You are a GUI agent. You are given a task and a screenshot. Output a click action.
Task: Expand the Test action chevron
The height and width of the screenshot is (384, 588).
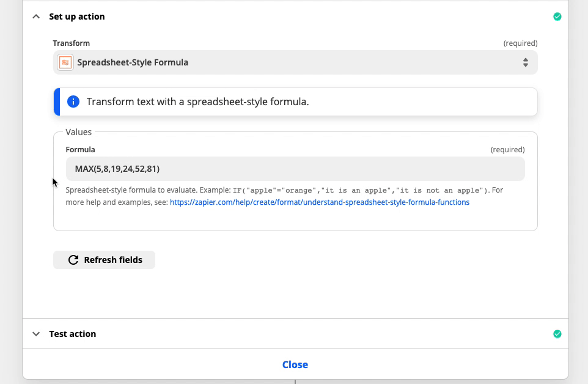[x=36, y=334]
